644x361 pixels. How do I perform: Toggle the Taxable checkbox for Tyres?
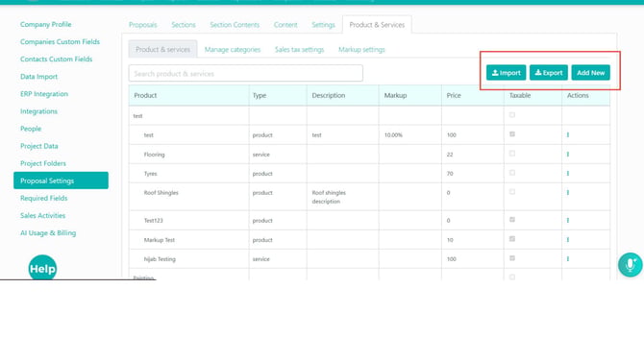point(512,173)
